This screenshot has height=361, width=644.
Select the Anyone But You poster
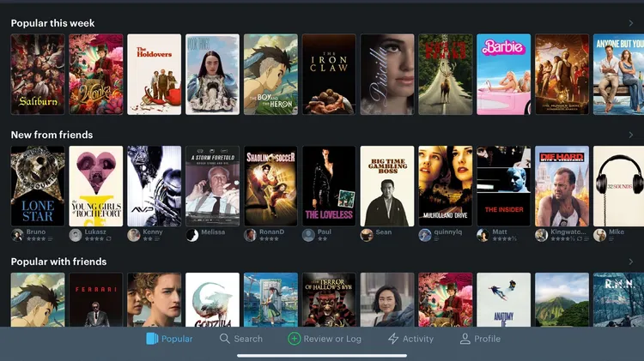point(618,75)
